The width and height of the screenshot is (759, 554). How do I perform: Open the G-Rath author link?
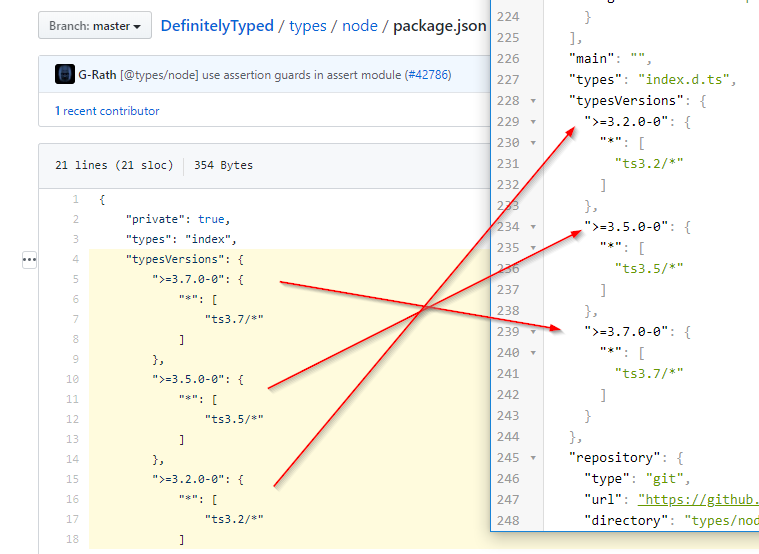point(97,75)
